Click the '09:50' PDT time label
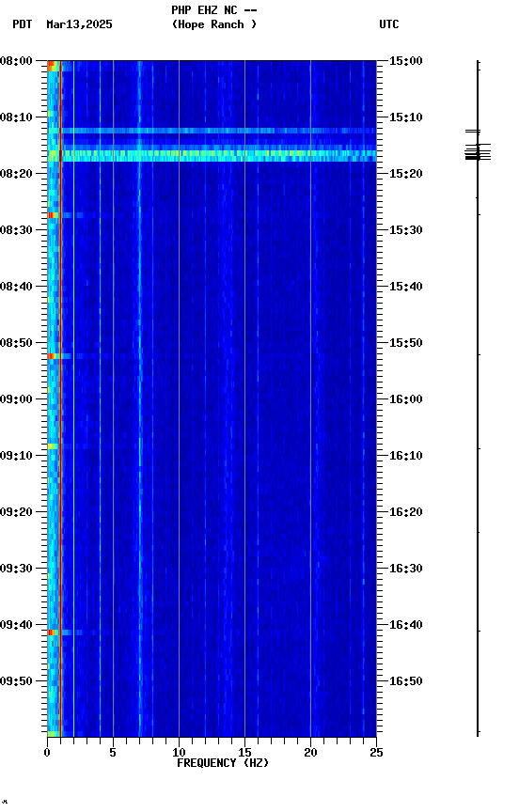The width and height of the screenshot is (519, 812). (x=16, y=681)
